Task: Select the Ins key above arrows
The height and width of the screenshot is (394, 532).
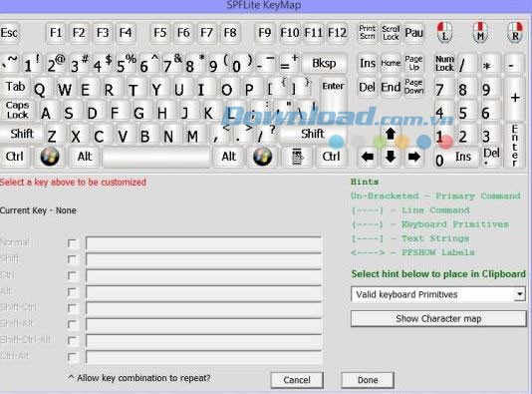Action: click(367, 63)
